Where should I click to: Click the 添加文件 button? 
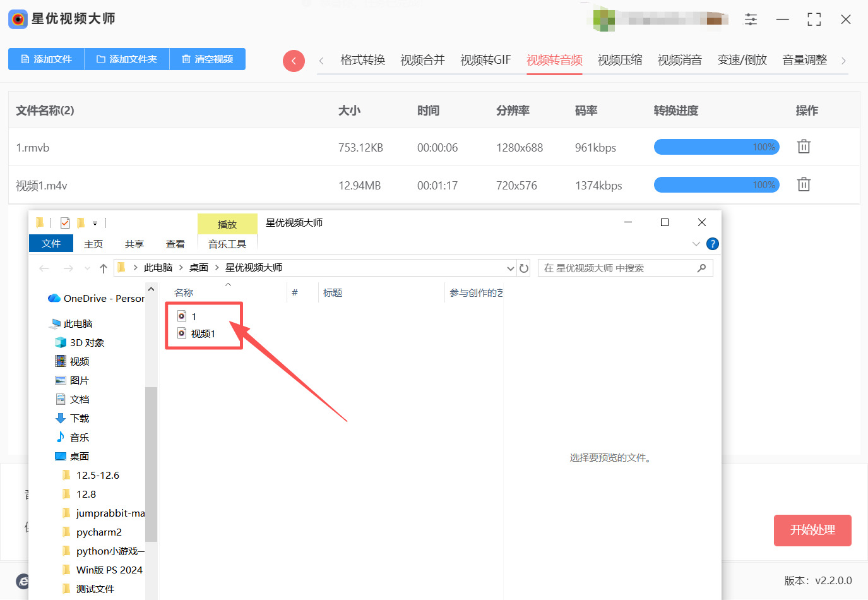[x=46, y=59]
